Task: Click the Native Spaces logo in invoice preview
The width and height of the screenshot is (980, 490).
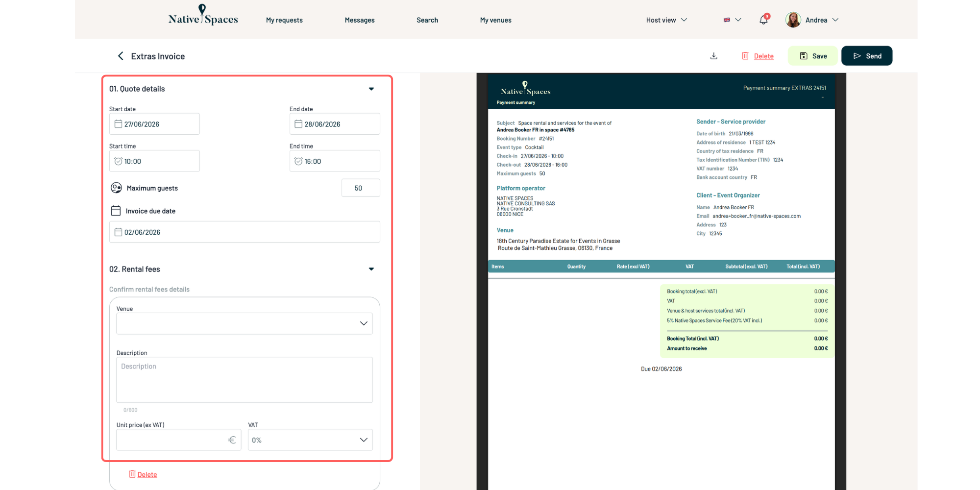Action: coord(525,89)
